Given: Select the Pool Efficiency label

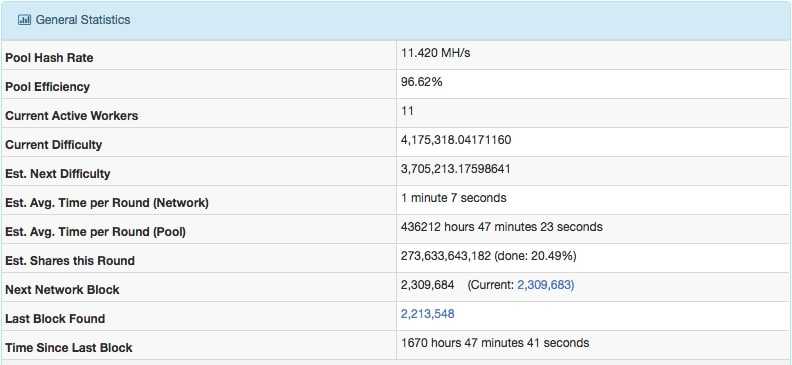Looking at the screenshot, I should [x=47, y=87].
